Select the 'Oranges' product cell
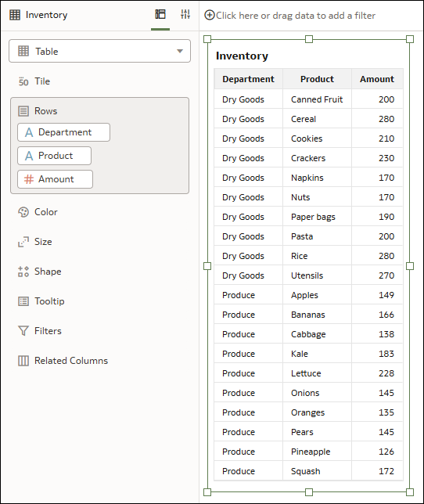Image resolution: width=424 pixels, height=504 pixels. tap(317, 412)
